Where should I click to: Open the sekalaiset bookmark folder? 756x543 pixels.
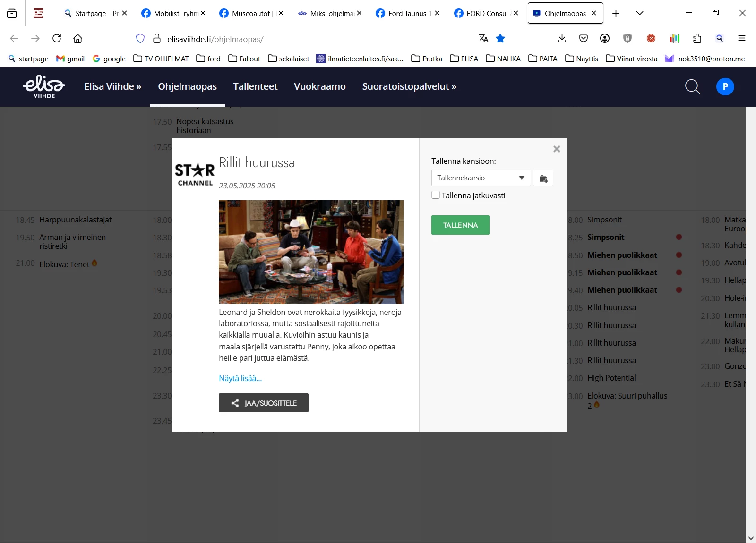tap(289, 59)
